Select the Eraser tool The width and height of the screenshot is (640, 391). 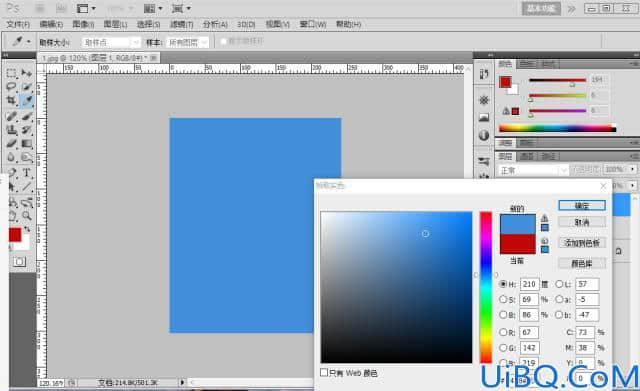pos(11,144)
